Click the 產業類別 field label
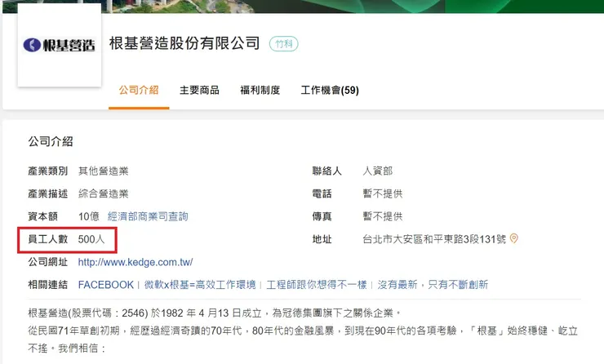Viewport: 604px width, 364px height. point(48,171)
